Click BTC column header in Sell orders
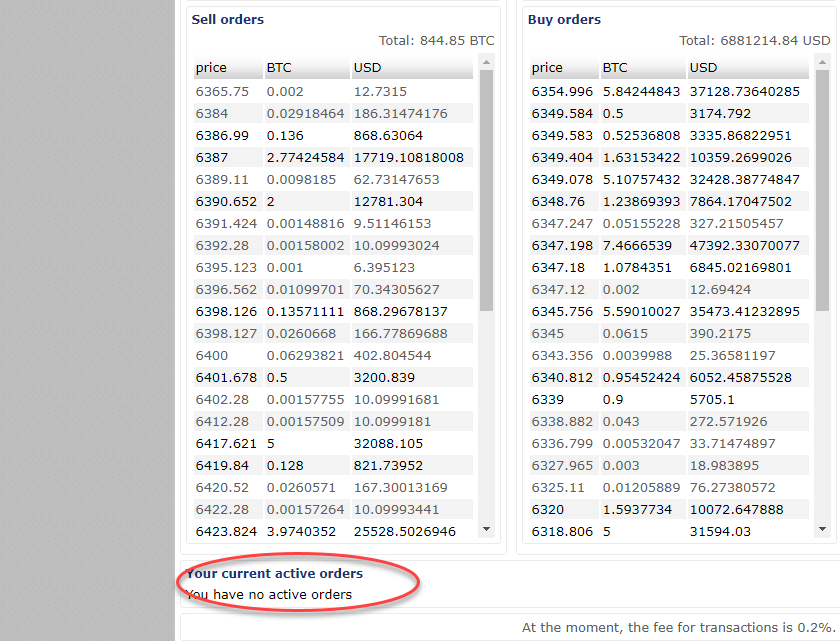 [307, 68]
